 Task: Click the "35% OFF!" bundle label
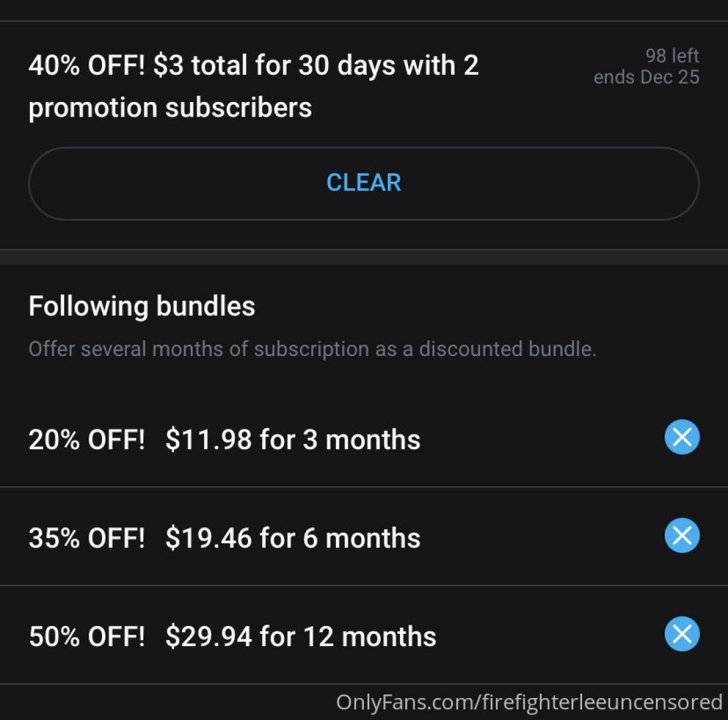point(86,538)
